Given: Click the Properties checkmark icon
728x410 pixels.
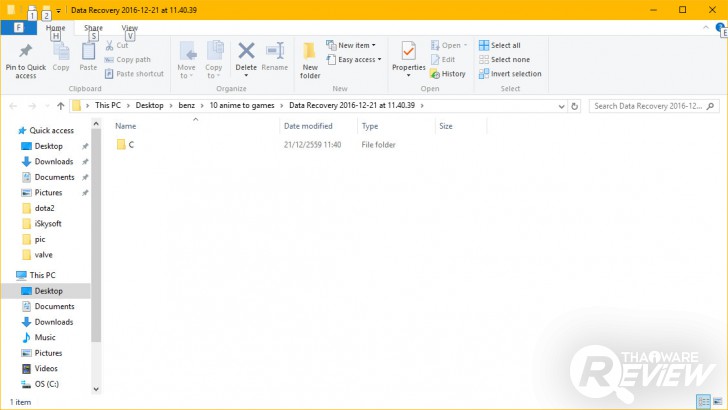Looking at the screenshot, I should click(409, 51).
